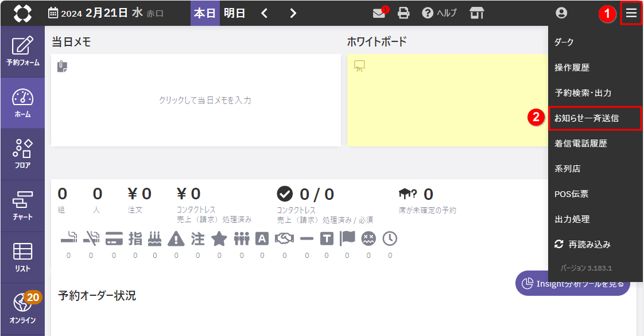Open リスト view in sidebar
644x336 pixels.
[x=22, y=257]
